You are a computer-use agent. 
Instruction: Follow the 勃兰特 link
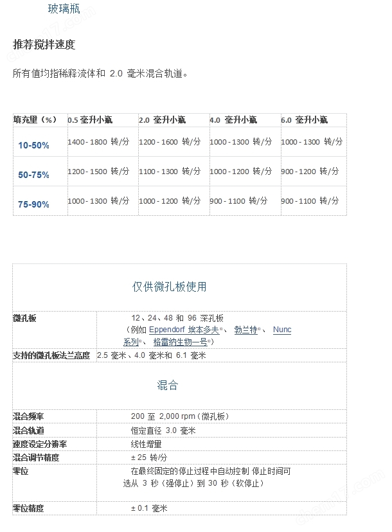tap(245, 330)
